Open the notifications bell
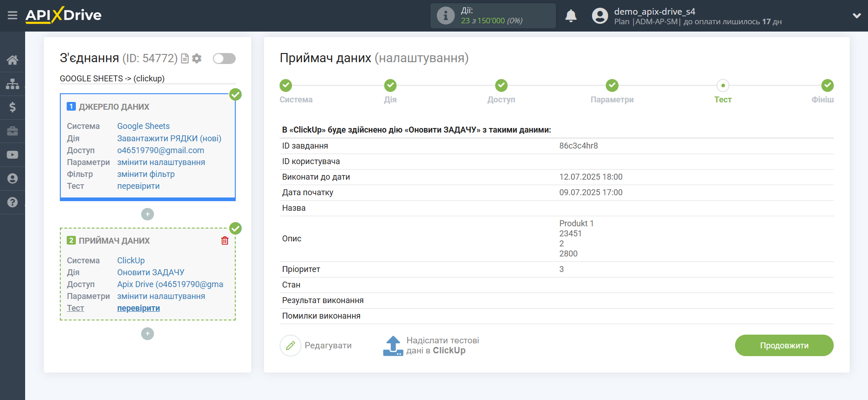This screenshot has width=868, height=400. [571, 16]
